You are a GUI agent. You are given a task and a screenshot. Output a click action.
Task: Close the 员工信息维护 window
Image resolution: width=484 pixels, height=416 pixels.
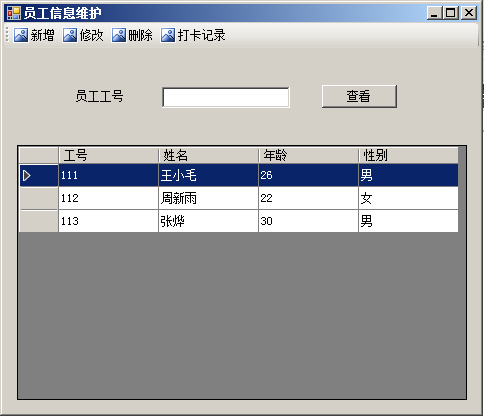(x=469, y=13)
